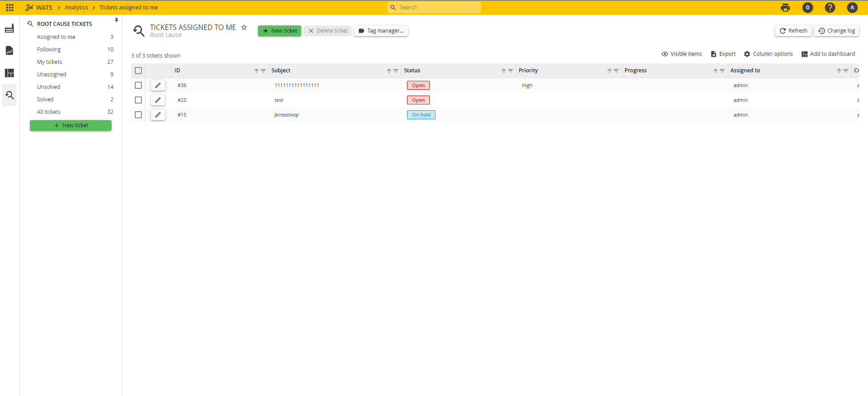Sort the ID column ascending arrow
Screen dimensions: 868x396
coord(257,71)
